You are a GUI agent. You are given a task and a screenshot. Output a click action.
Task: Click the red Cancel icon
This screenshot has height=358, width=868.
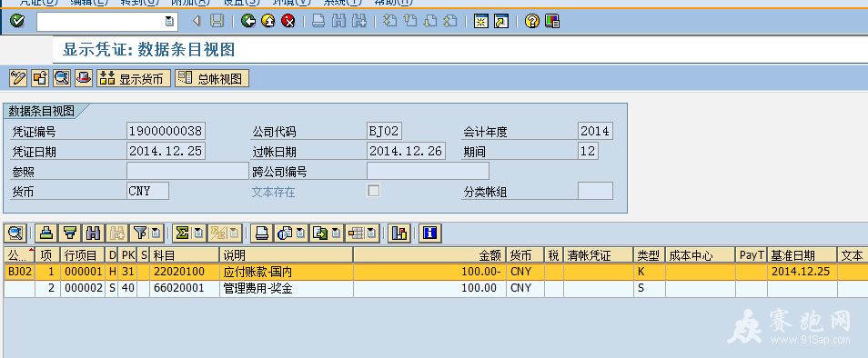288,22
